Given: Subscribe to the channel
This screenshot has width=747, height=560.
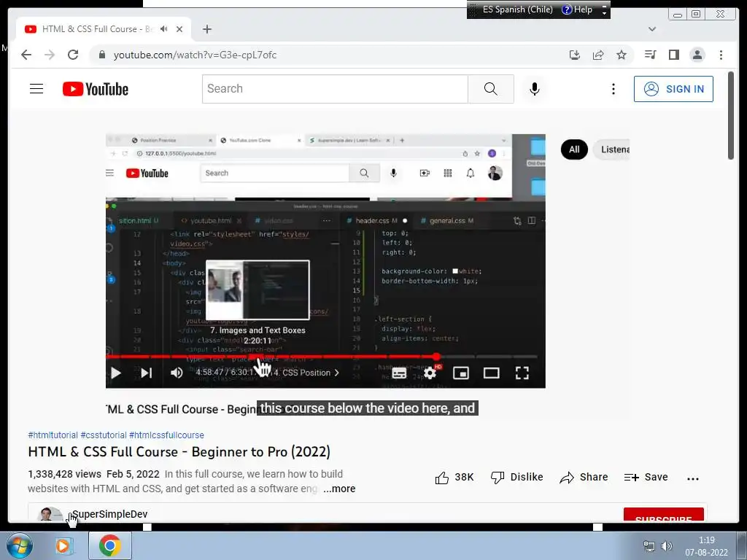Looking at the screenshot, I should point(664,515).
